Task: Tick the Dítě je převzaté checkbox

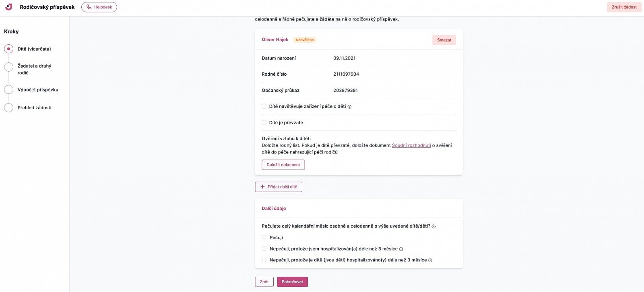Action: click(x=264, y=122)
